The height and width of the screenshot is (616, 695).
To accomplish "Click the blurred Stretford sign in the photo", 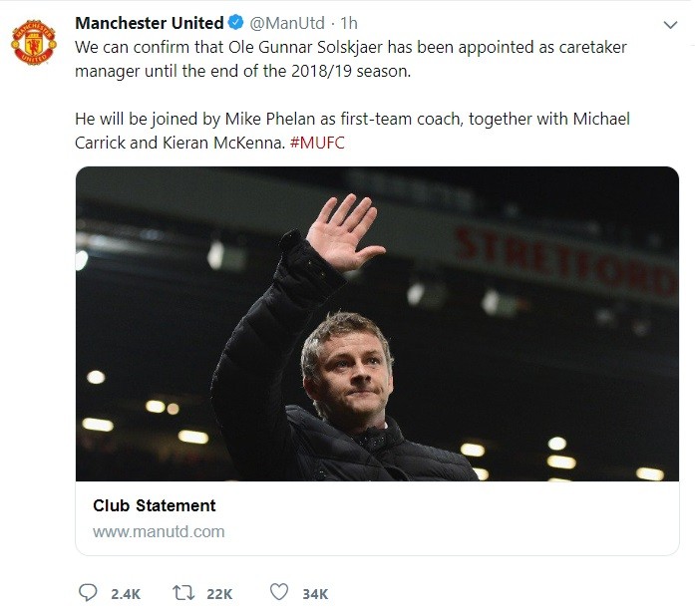I will click(x=565, y=261).
